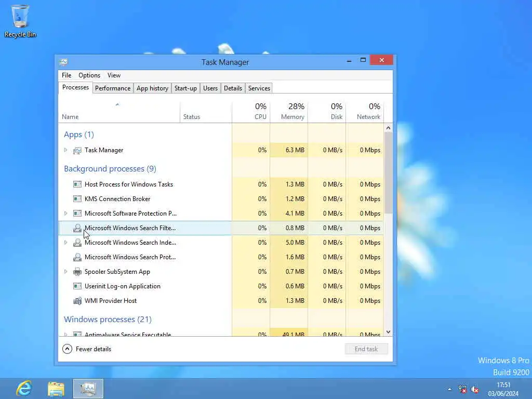
Task: Click the Microsoft Software Protection icon
Action: point(77,214)
